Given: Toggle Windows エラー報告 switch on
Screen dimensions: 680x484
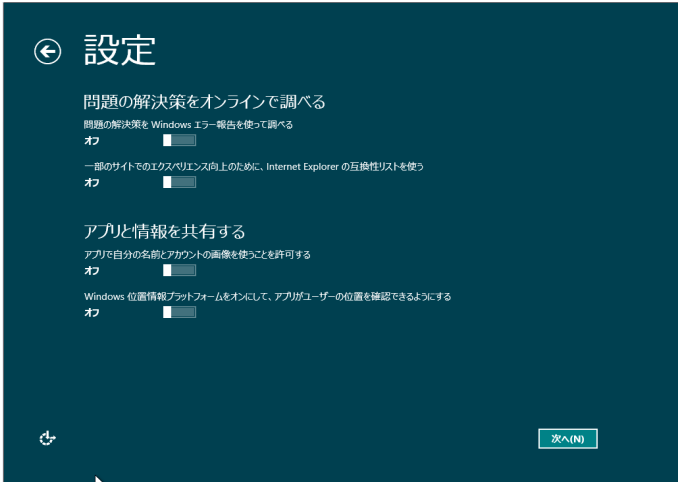Looking at the screenshot, I should click(x=180, y=140).
